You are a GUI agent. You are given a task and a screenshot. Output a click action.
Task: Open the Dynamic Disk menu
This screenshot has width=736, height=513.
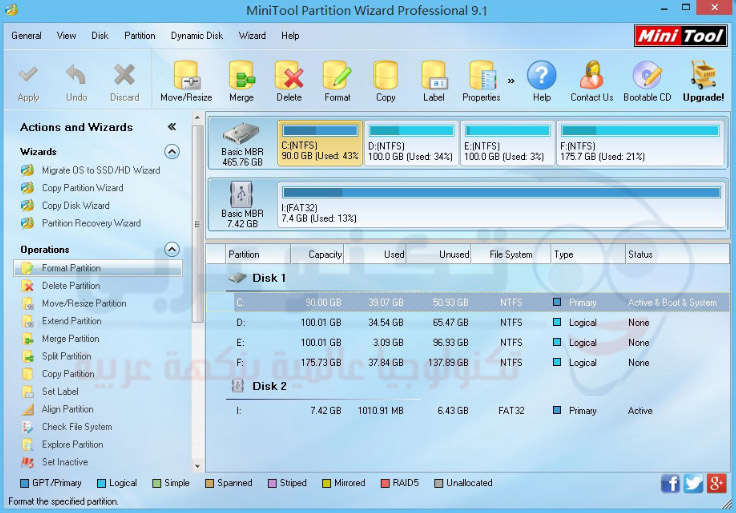click(197, 36)
